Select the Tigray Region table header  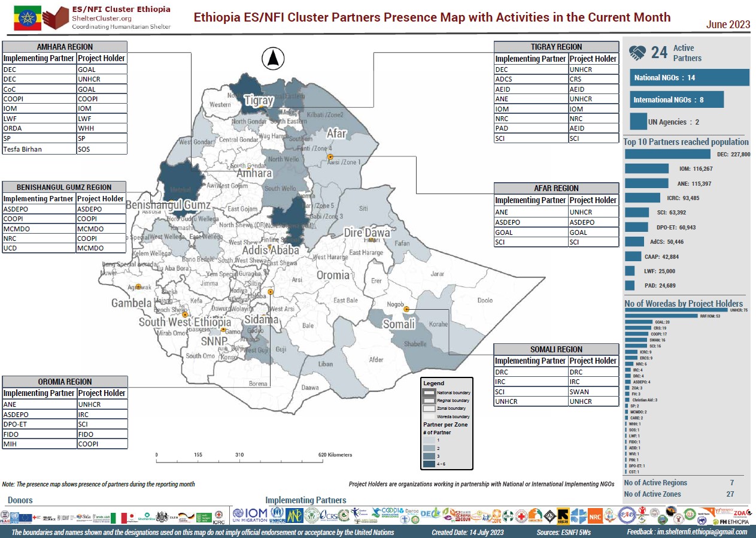click(556, 47)
